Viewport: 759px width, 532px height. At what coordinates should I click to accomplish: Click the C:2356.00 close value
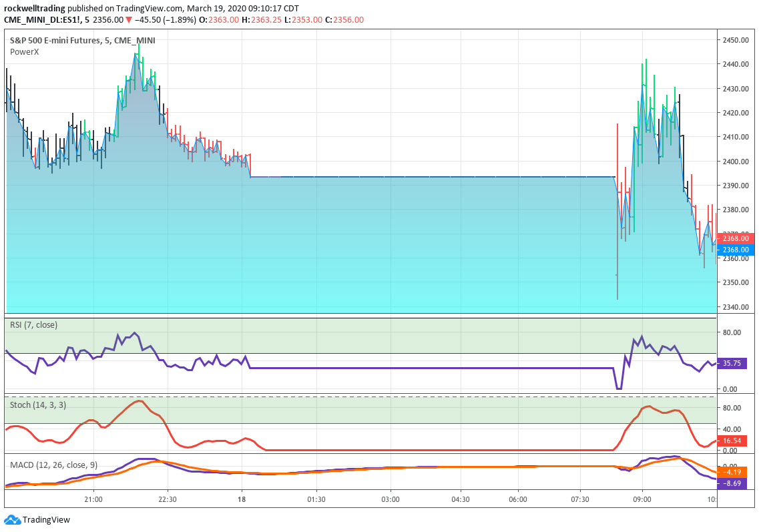click(344, 20)
